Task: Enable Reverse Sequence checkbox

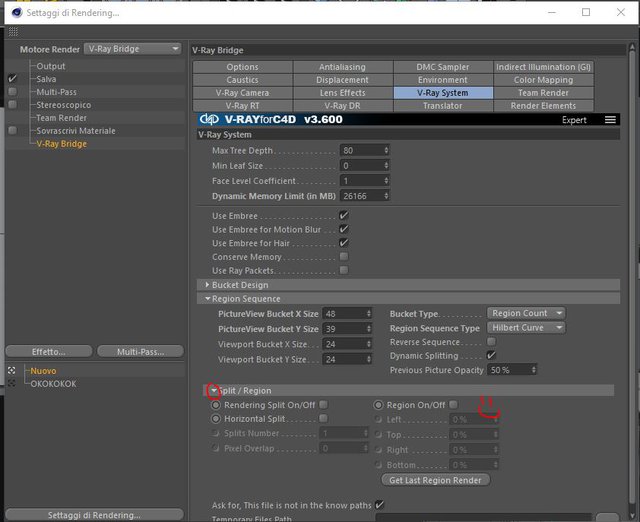Action: [x=491, y=341]
